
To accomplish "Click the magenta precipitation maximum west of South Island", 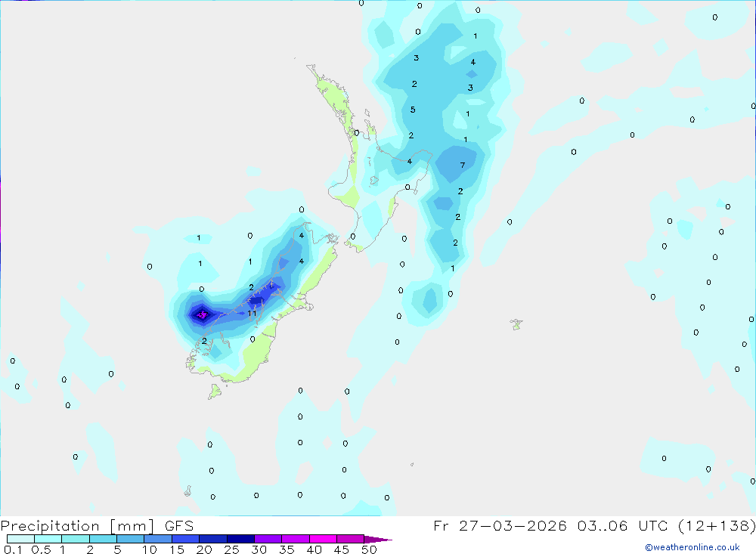I will 203,315.
